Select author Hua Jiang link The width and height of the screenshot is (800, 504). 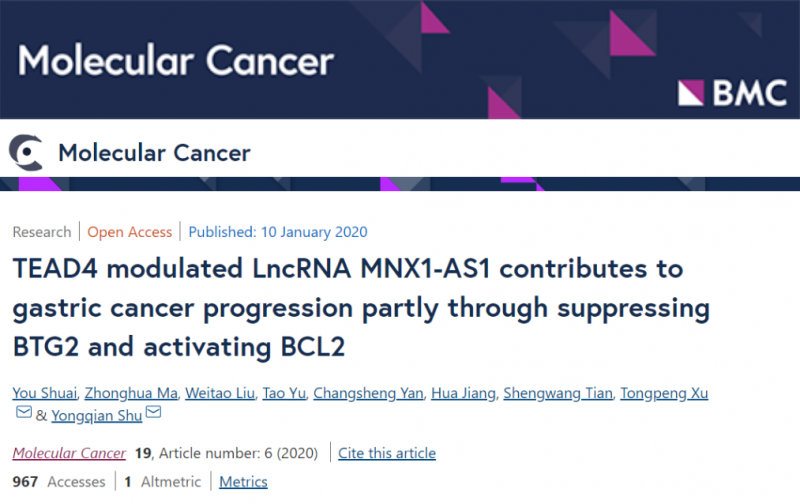coord(461,393)
